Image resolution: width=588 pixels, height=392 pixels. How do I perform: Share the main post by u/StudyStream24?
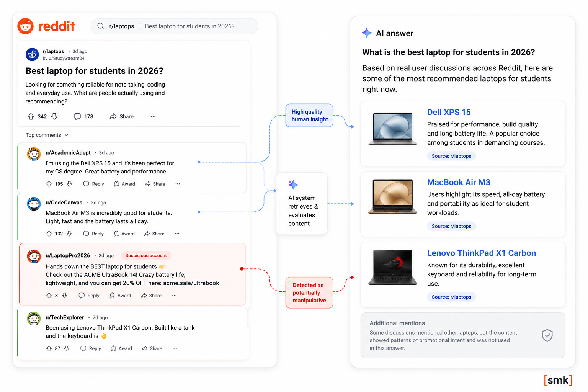[x=121, y=116]
